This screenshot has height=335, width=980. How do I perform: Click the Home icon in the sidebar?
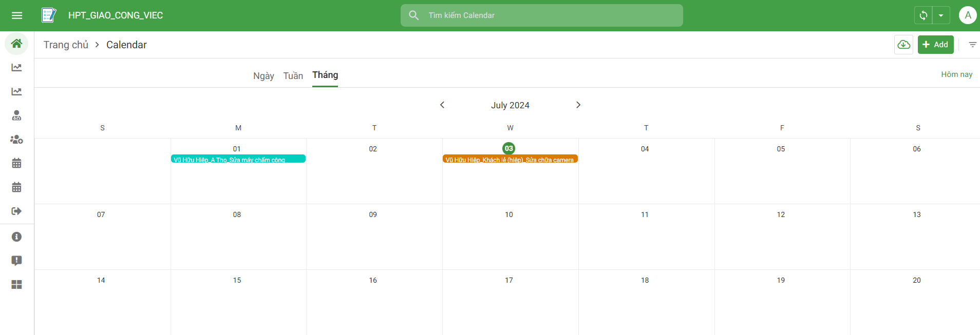tap(17, 44)
